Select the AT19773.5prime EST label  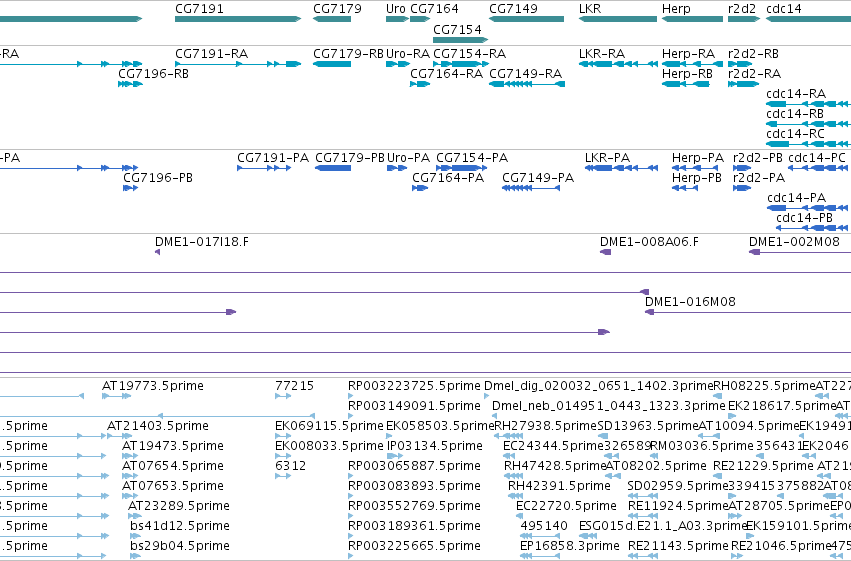pyautogui.click(x=153, y=386)
